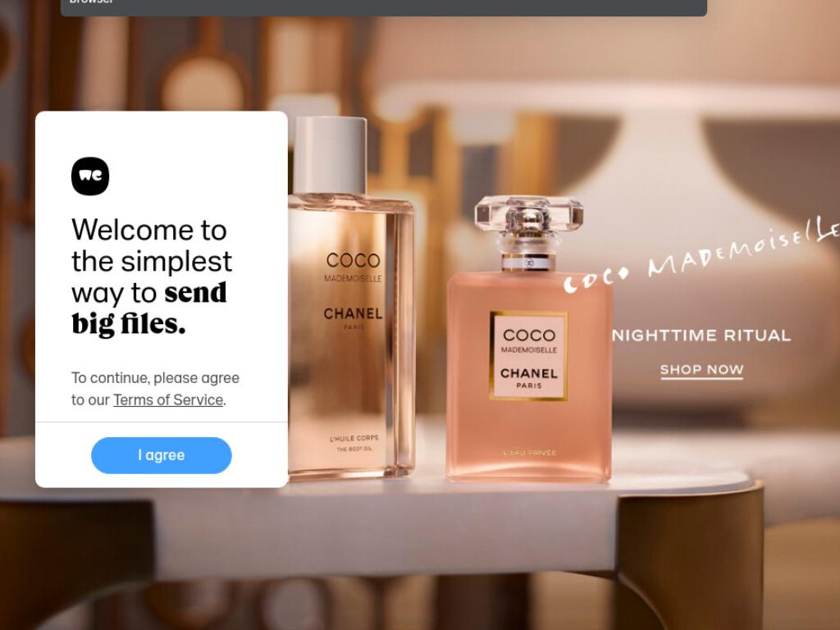Click the gold-framed label on the pink bottle
This screenshot has height=630, width=840.
529,356
